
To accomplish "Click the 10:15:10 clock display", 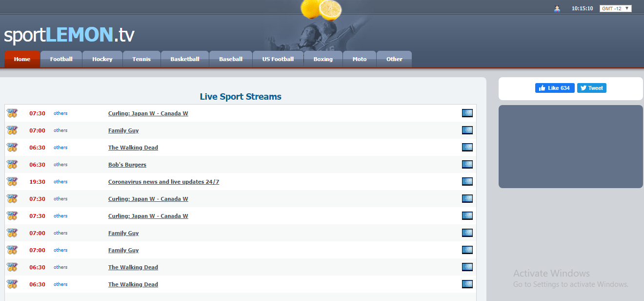I will coord(583,9).
